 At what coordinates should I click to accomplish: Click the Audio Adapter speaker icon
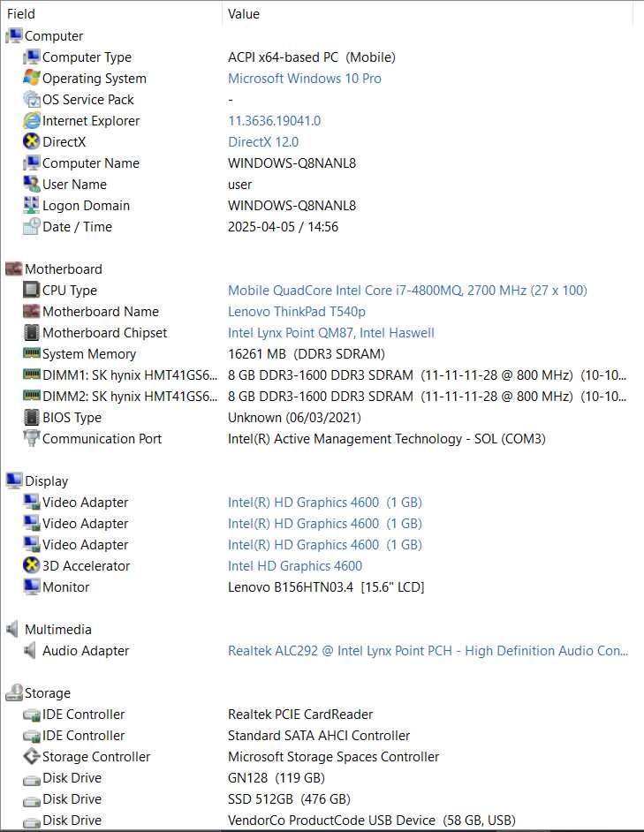30,651
